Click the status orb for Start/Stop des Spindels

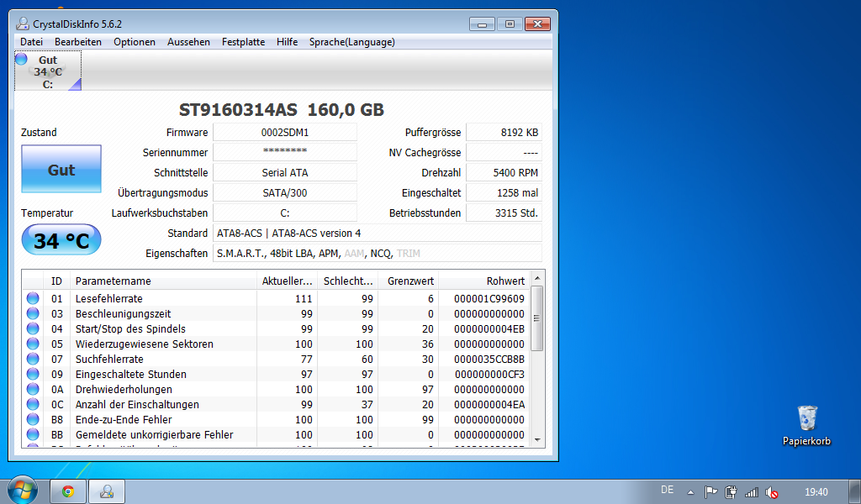33,328
